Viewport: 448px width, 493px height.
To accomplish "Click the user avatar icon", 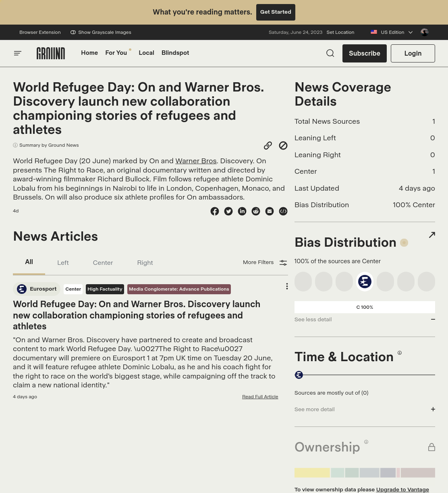I will pyautogui.click(x=425, y=32).
